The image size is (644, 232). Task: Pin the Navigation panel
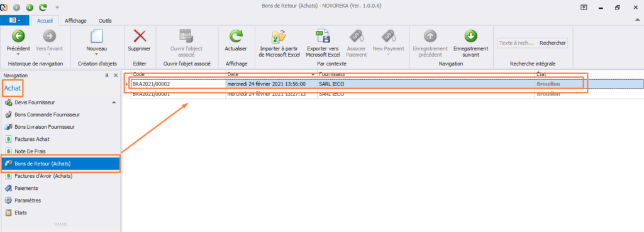point(108,75)
